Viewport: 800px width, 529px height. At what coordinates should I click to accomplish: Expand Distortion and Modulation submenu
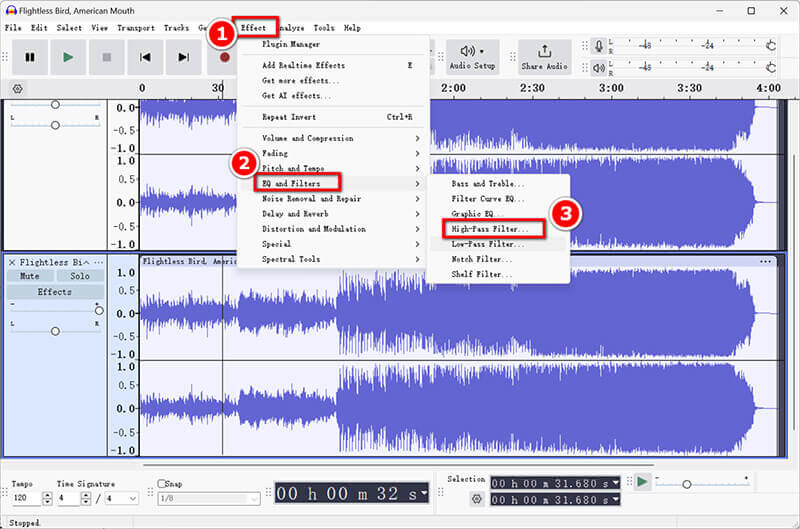point(333,229)
